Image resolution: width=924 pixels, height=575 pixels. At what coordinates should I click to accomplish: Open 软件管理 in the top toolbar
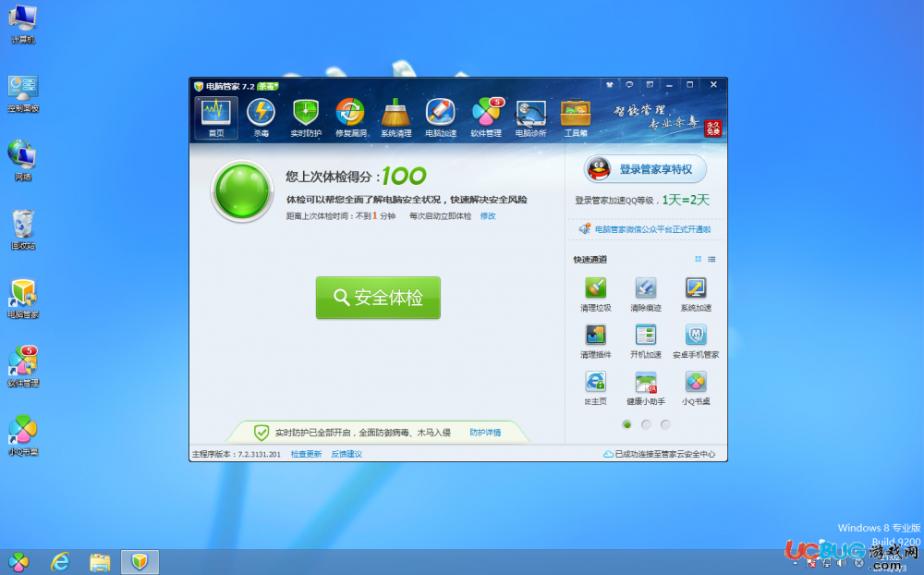click(486, 117)
